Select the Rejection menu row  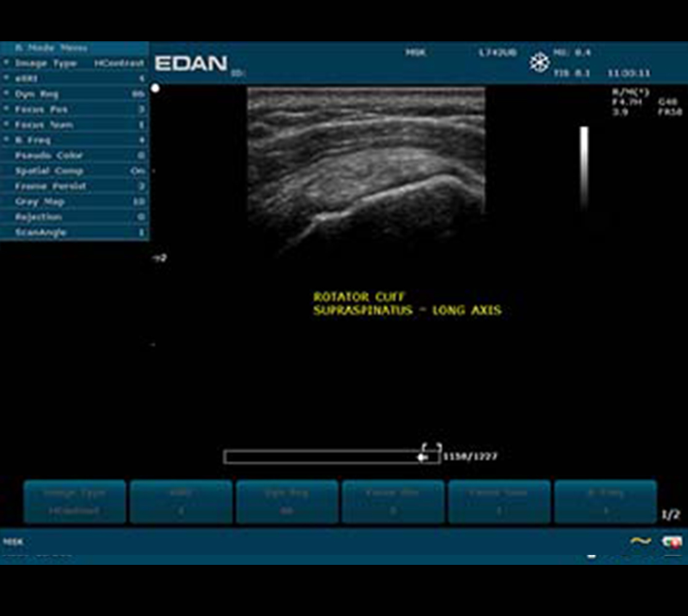pyautogui.click(x=75, y=217)
